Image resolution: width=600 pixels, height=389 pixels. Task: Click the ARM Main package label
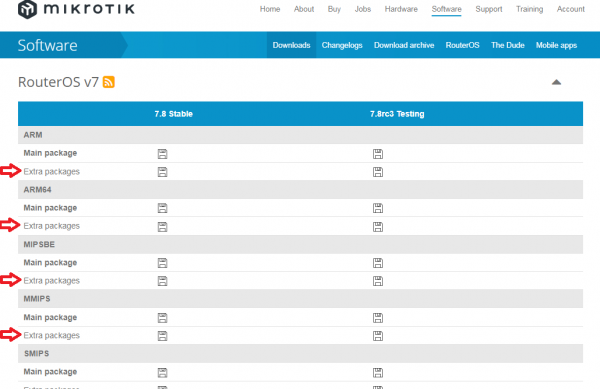click(x=50, y=153)
